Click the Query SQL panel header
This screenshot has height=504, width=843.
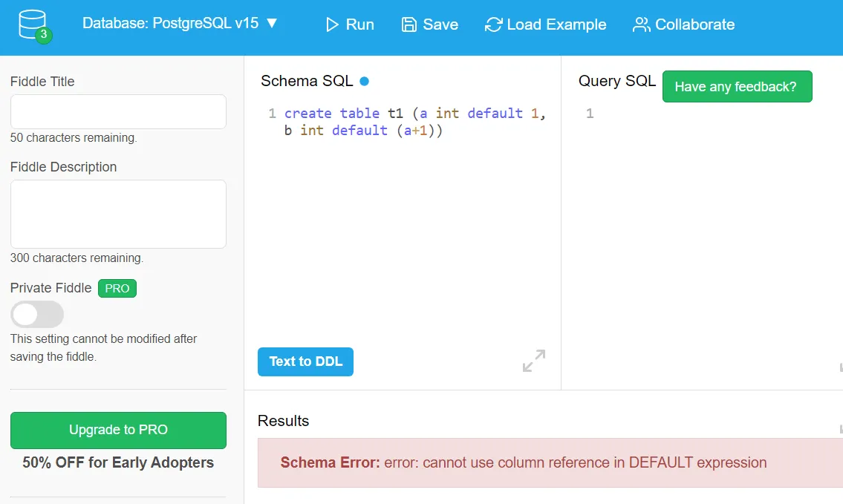616,82
